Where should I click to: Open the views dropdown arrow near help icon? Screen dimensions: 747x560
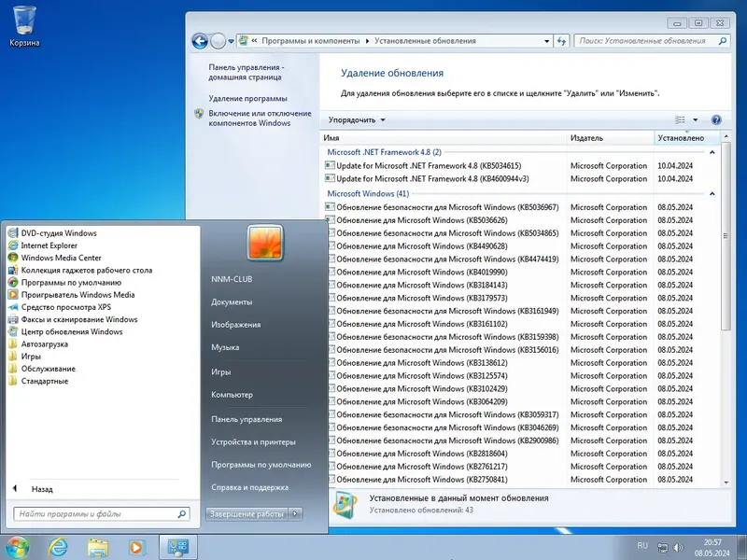[696, 119]
